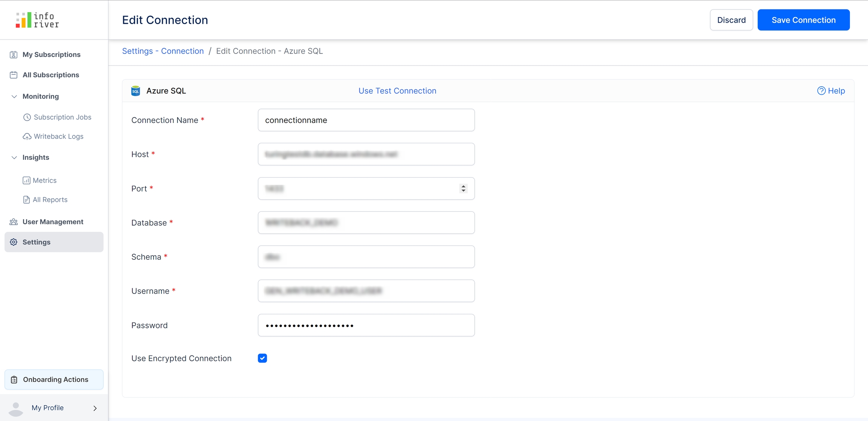
Task: Click the Metrics chart icon
Action: (x=26, y=181)
